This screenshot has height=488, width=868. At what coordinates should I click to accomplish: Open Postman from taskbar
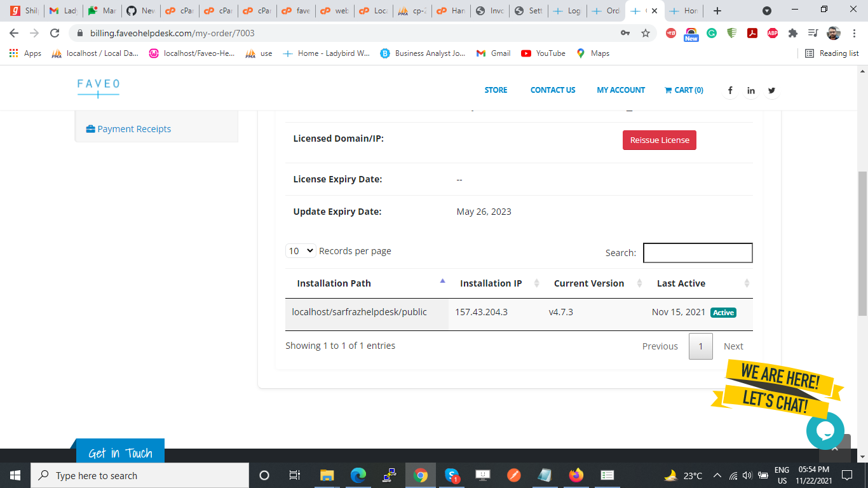pyautogui.click(x=514, y=475)
